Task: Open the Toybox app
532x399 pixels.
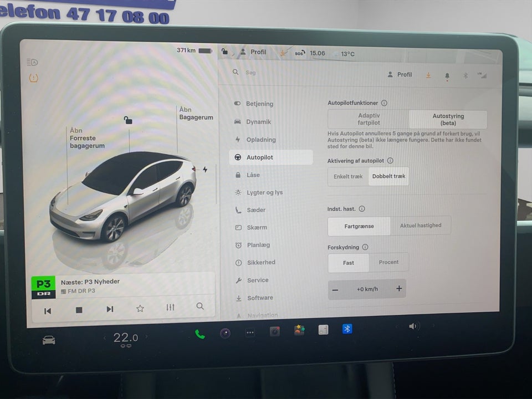Action: (x=299, y=330)
